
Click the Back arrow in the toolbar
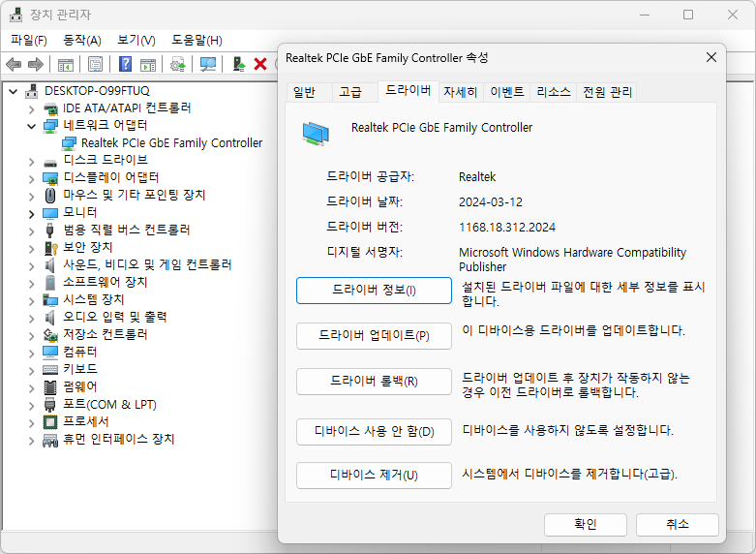pos(14,64)
